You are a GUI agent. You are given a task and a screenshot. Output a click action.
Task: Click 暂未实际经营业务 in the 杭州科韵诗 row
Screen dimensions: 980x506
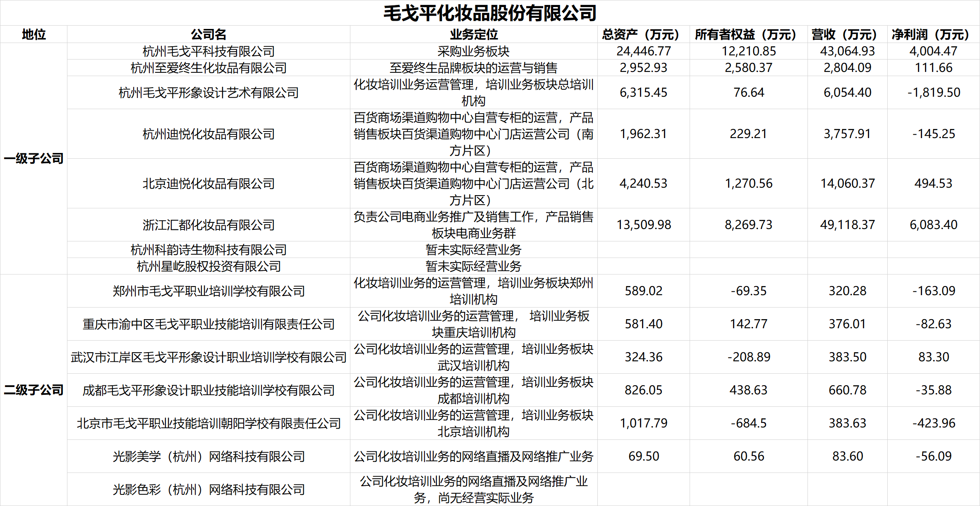[x=474, y=250]
